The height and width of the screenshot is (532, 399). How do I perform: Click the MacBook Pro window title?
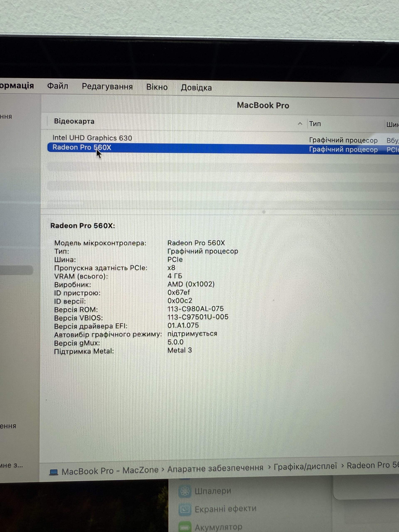[263, 105]
